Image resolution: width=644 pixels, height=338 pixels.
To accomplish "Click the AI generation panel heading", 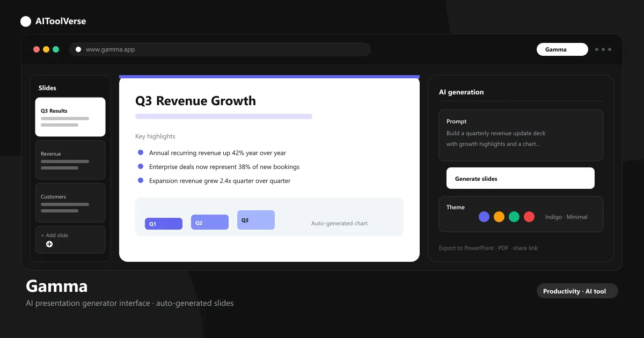I will pyautogui.click(x=461, y=92).
